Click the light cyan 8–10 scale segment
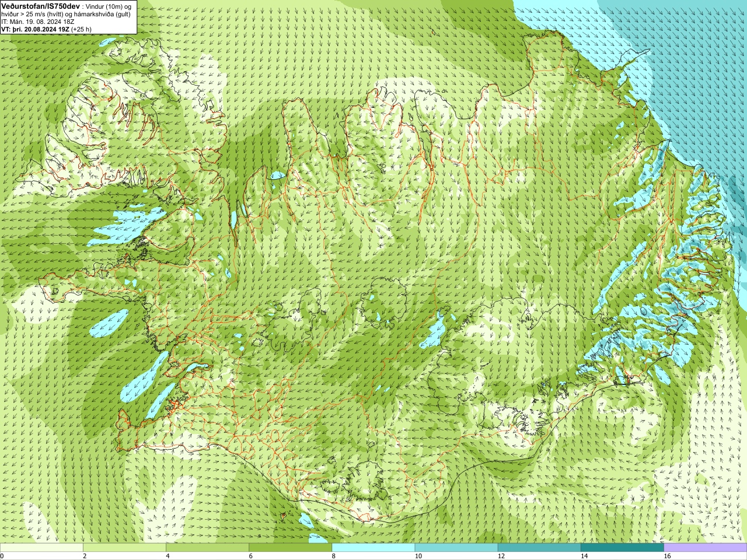The height and width of the screenshot is (560, 747). point(373,548)
